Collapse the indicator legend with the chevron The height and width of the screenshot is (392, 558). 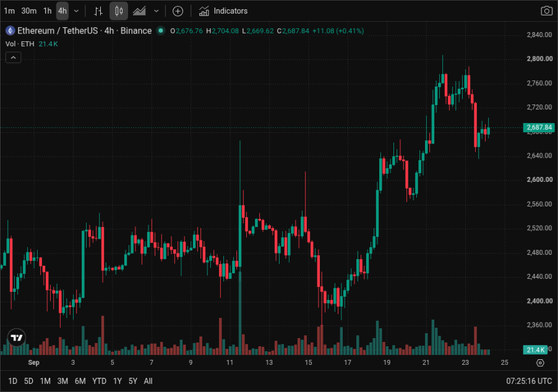point(13,57)
